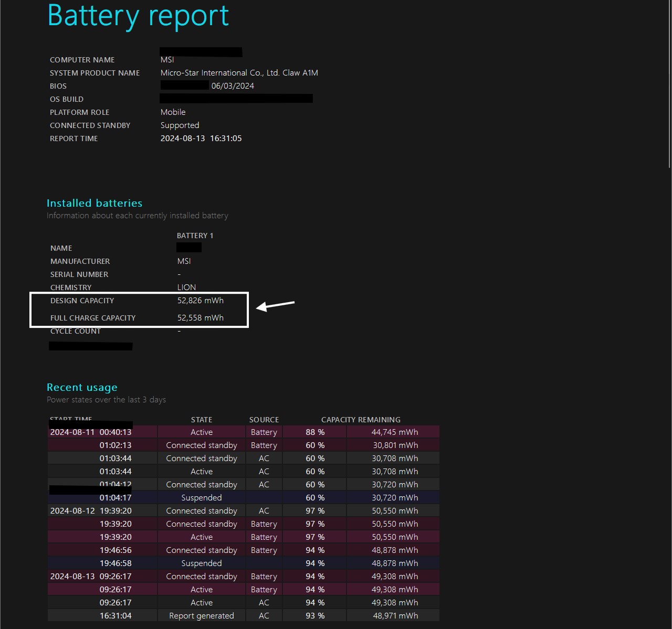Viewport: 672px width, 629px height.
Task: Click the PLATFORM ROLE label
Action: tap(79, 112)
